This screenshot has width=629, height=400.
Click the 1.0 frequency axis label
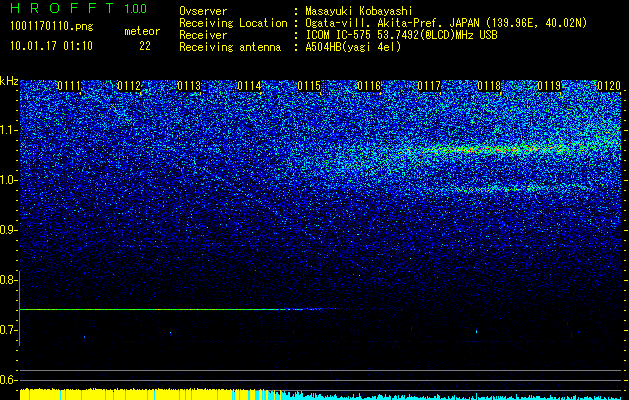pos(9,180)
